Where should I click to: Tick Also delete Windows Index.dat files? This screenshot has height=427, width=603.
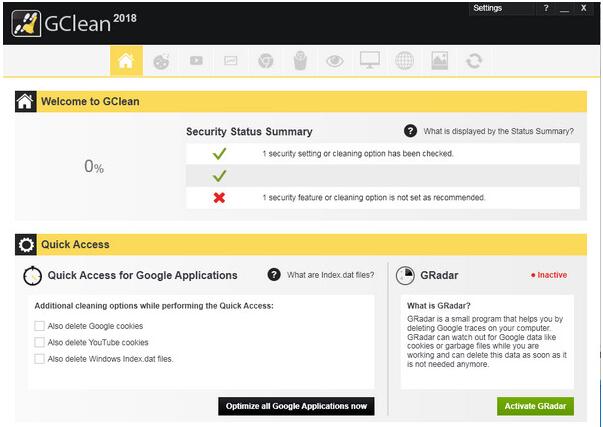click(x=39, y=359)
